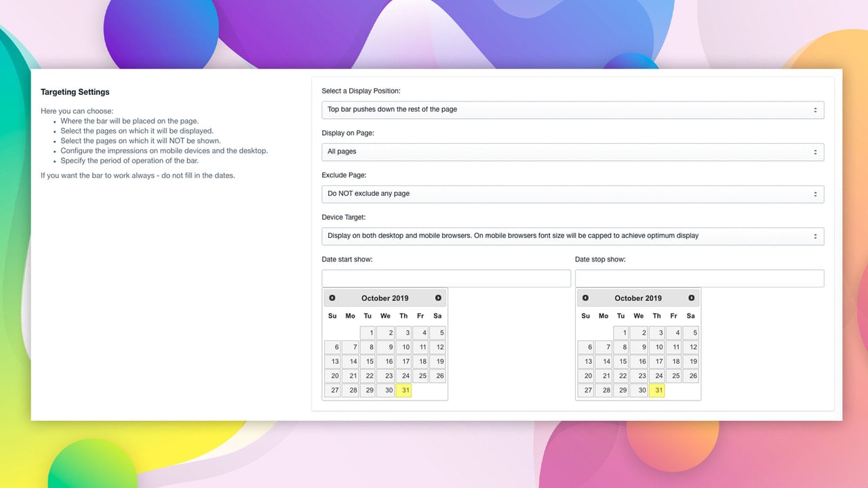Screen dimensions: 868x488
Task: Select highlighted October 31 in stop calendar
Action: pyautogui.click(x=656, y=390)
